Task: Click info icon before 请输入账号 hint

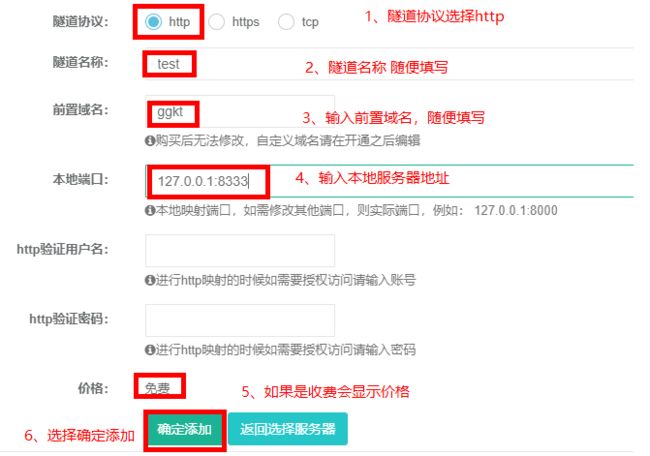Action: click(150, 280)
